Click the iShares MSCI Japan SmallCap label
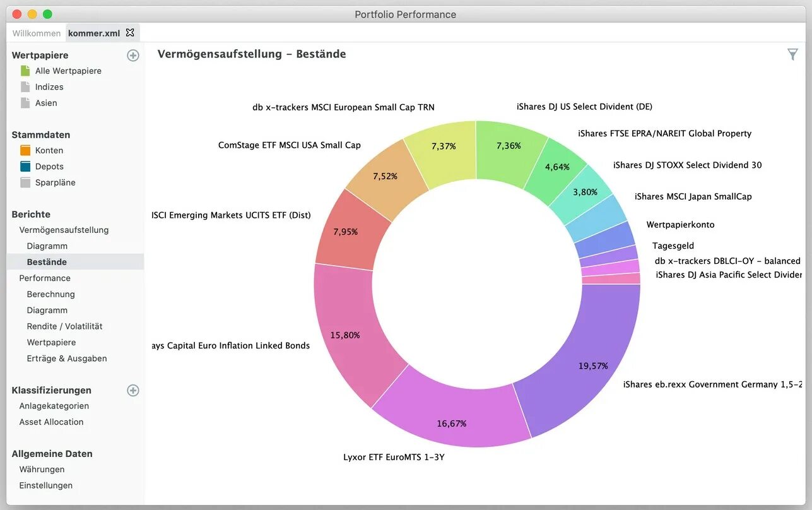The width and height of the screenshot is (812, 510). click(693, 196)
